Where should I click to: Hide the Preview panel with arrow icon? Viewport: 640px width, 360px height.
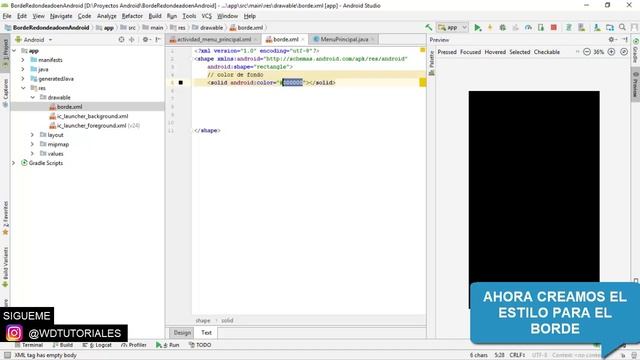625,40
